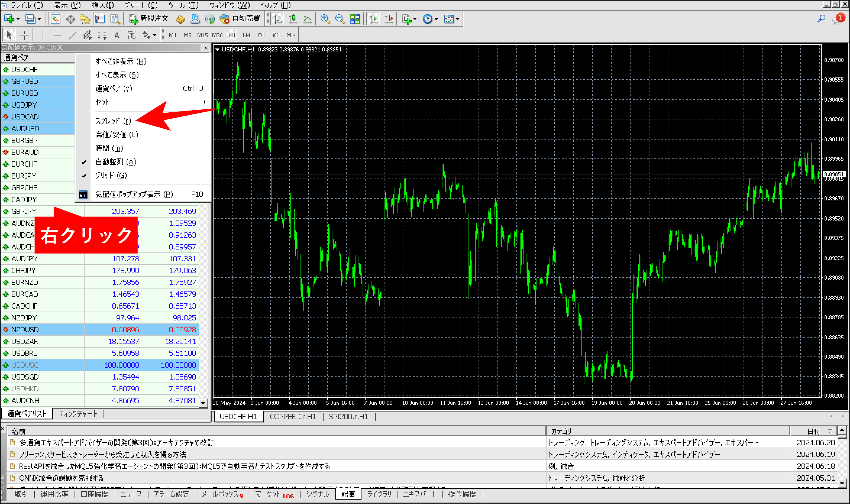The image size is (850, 504).
Task: Select the text label tool marked A
Action: pyautogui.click(x=117, y=35)
